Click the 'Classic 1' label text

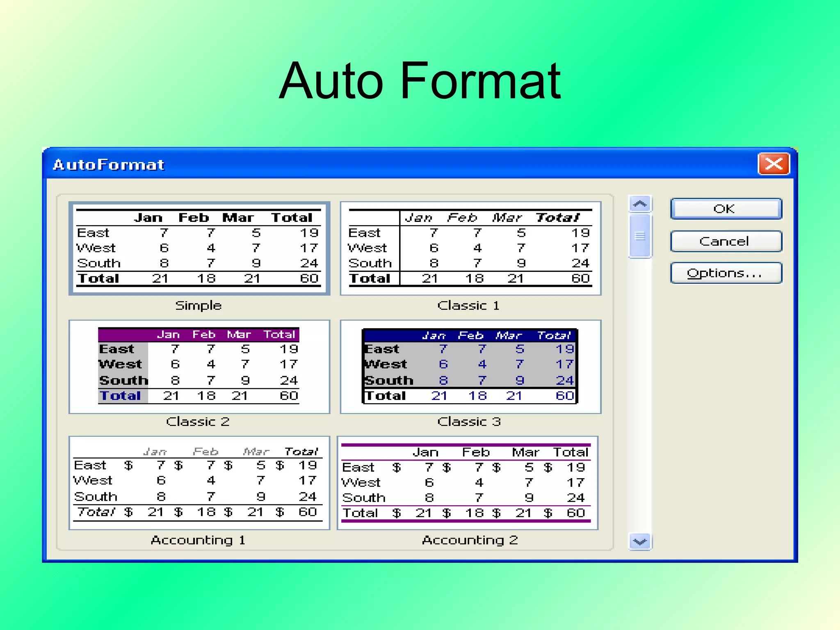coord(468,306)
